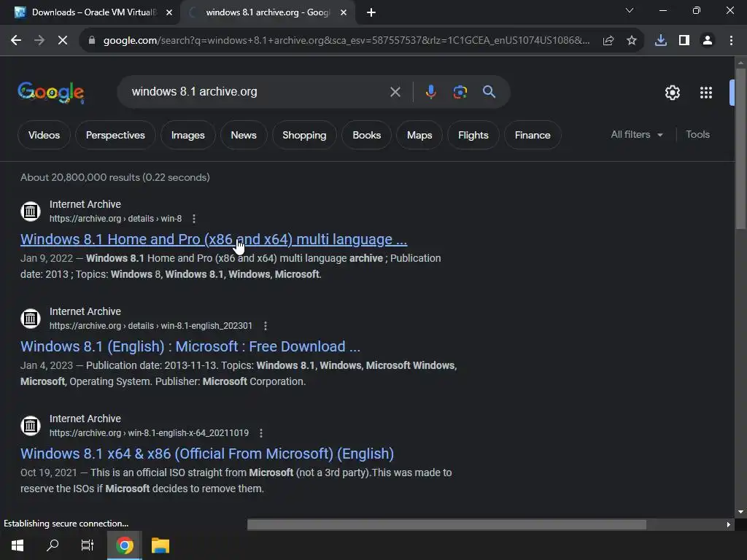Open Chrome downloads icon
The height and width of the screenshot is (560, 747).
tap(661, 41)
